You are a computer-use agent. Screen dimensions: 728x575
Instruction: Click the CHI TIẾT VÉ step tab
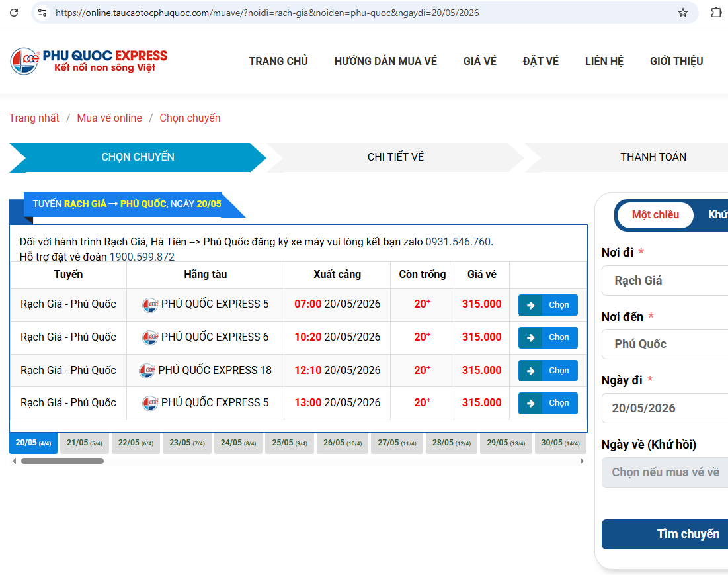[395, 157]
